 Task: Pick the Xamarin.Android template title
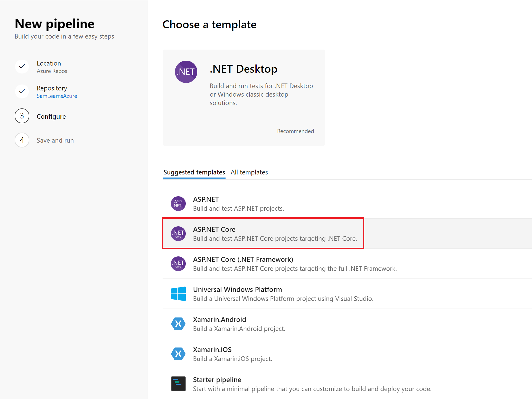(219, 319)
